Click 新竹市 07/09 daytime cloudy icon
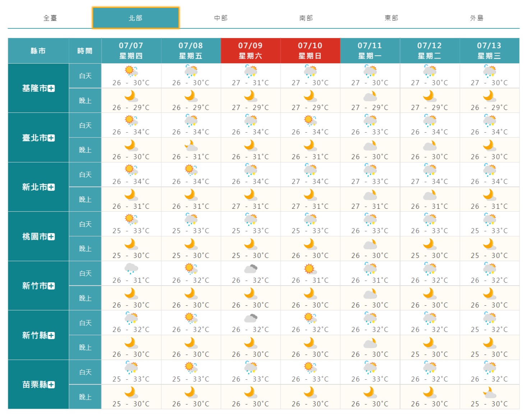531x420 pixels. point(250,268)
